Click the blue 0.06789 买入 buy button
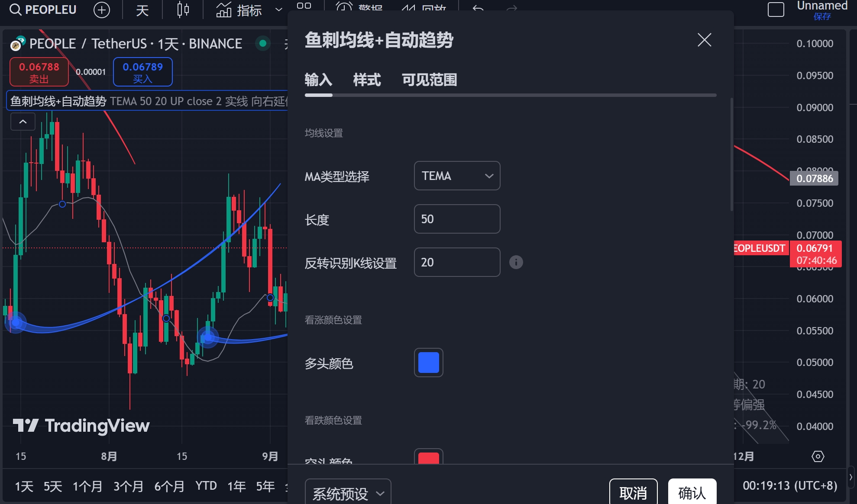Screen dimensions: 857x504 (x=142, y=72)
